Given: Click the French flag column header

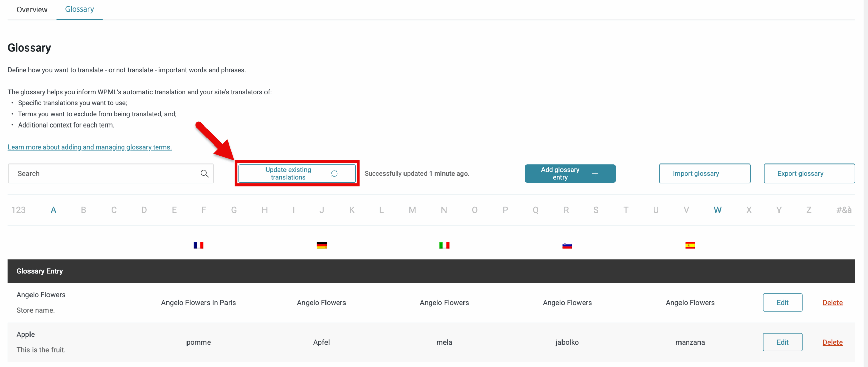Looking at the screenshot, I should coord(198,245).
